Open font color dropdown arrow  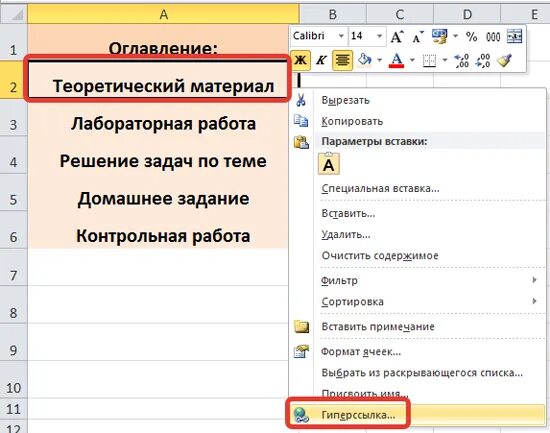pyautogui.click(x=412, y=60)
